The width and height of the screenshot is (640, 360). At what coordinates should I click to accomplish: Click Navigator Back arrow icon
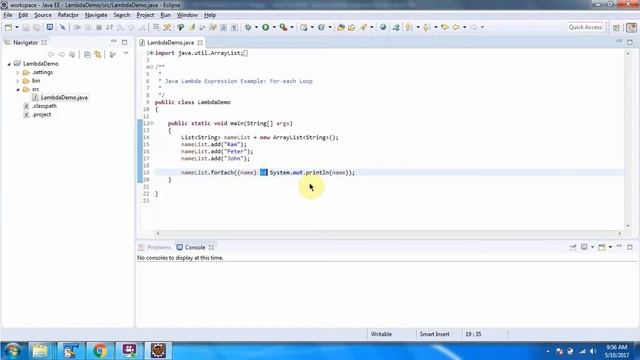[x=51, y=54]
